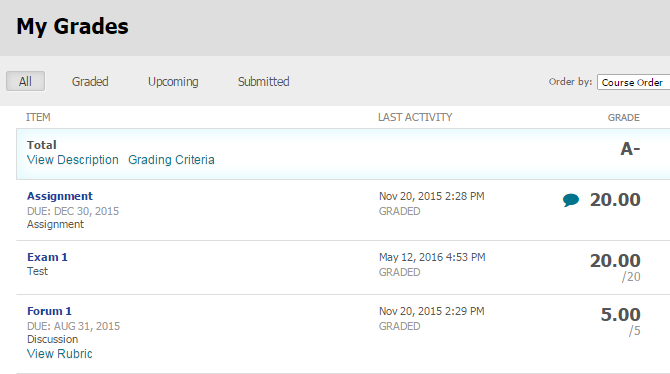This screenshot has height=374, width=670.
Task: Click the Total grade A-
Action: [630, 149]
